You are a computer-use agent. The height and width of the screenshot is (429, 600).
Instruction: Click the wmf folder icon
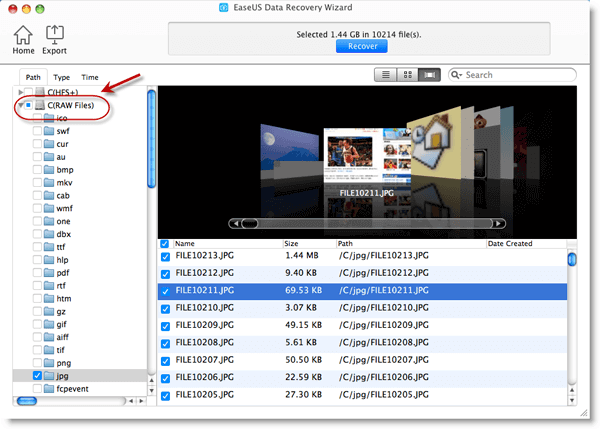click(49, 208)
